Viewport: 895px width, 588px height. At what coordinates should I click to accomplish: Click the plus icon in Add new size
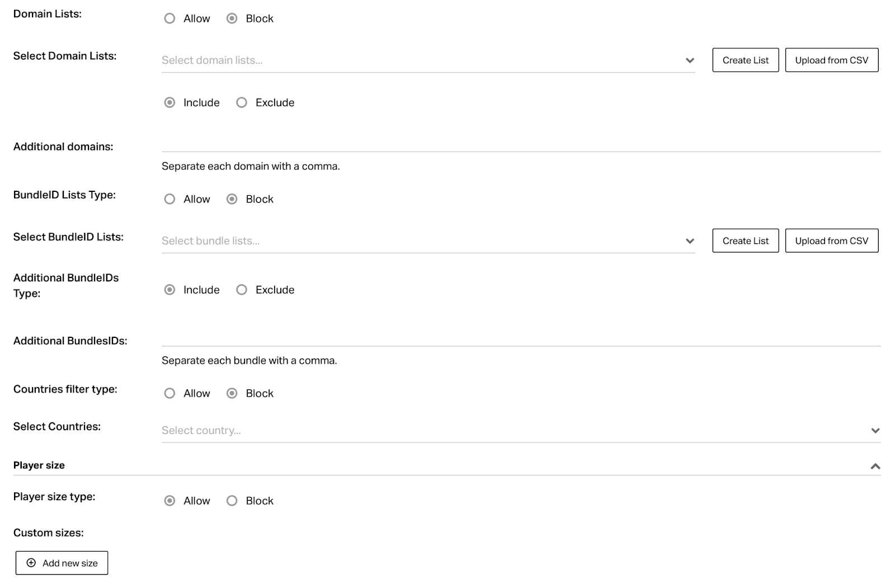31,563
